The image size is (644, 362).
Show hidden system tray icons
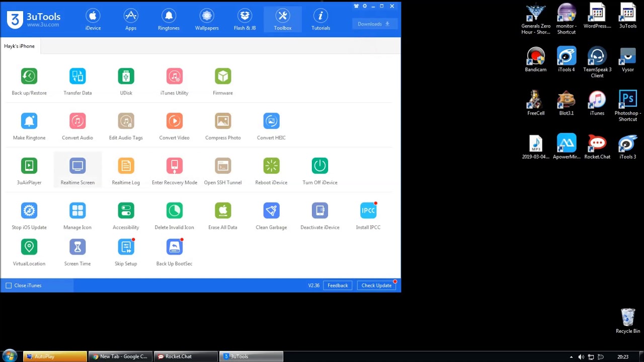571,357
